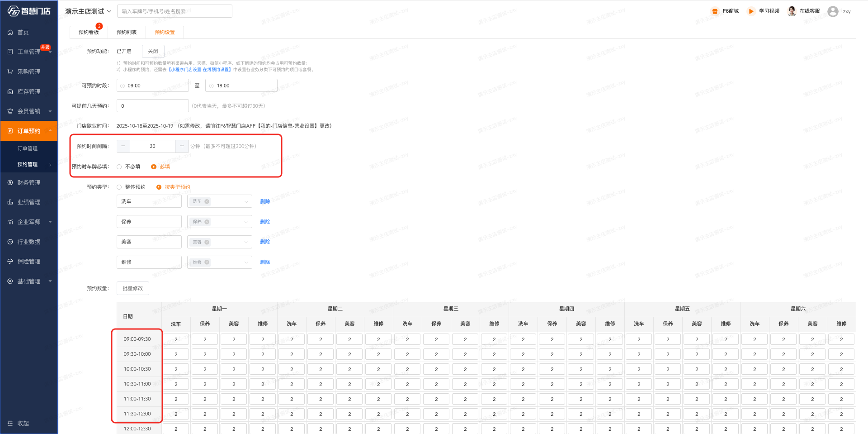Click the 学习视频 play icon
The image size is (868, 434).
(x=751, y=11)
